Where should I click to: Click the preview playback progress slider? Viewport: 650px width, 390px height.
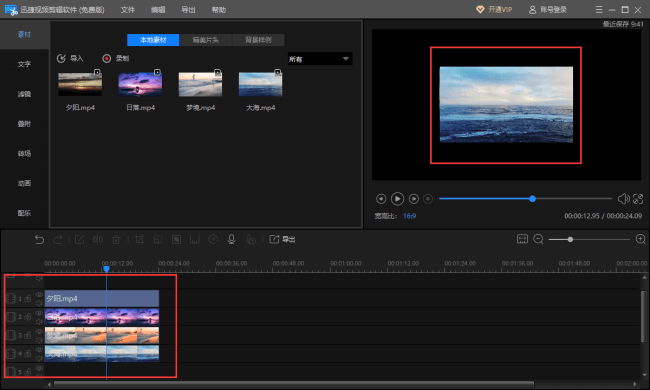525,199
